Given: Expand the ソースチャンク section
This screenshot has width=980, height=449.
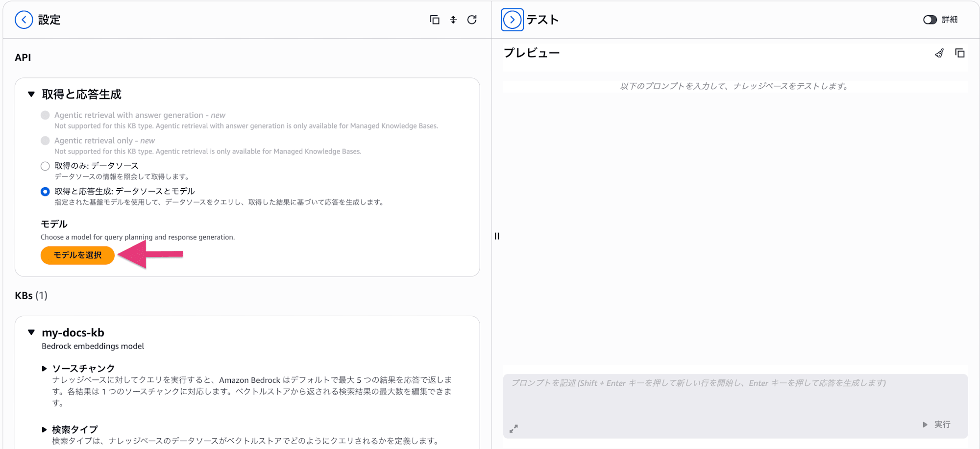Looking at the screenshot, I should click(x=44, y=369).
